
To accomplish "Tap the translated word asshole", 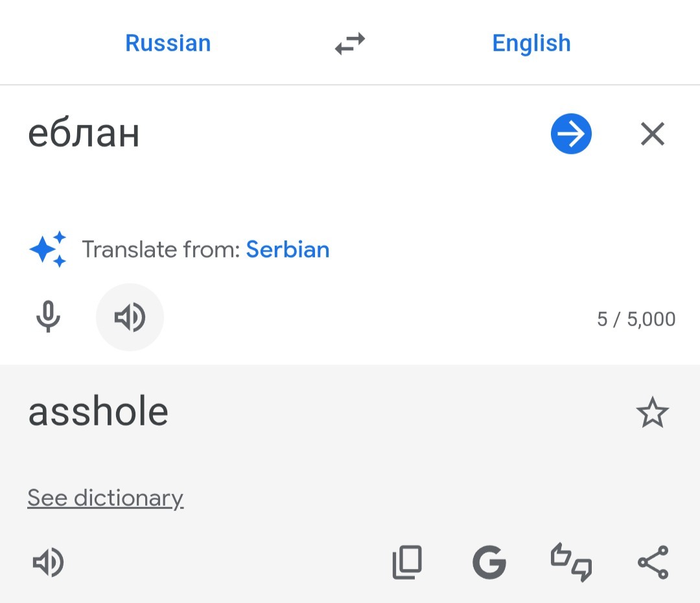I will coord(98,412).
